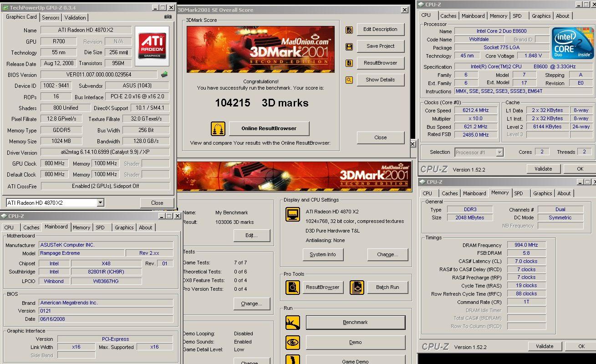
Task: Click the ResultBrowser button in Pro Tools
Action: pyautogui.click(x=322, y=288)
